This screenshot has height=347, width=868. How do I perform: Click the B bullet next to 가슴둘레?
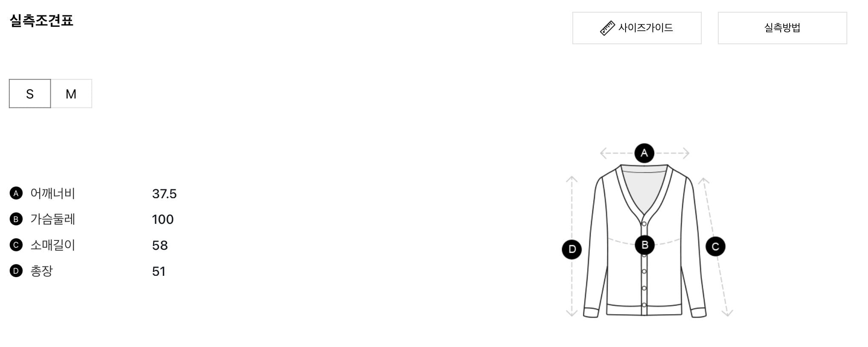[x=16, y=219]
